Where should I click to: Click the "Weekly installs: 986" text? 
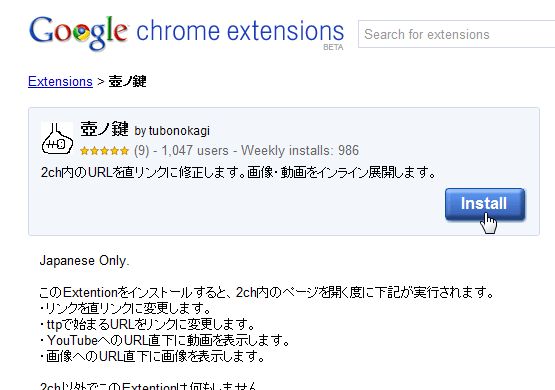point(300,150)
